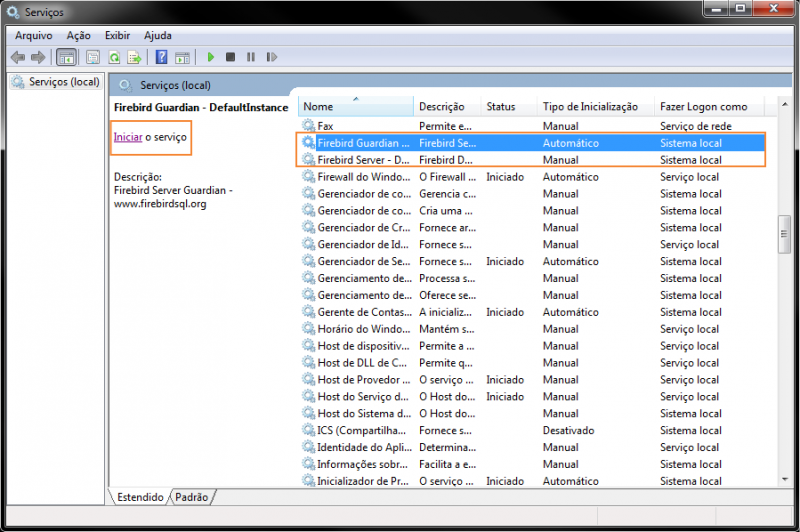Sort by the Tipo de Inicialização column

tap(590, 106)
